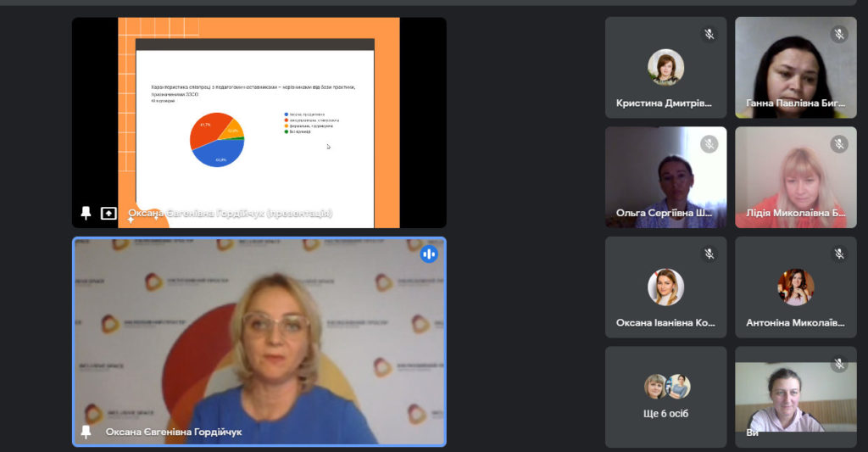
Task: Click Кристина Дмитрів... round profile avatar
Action: click(665, 67)
